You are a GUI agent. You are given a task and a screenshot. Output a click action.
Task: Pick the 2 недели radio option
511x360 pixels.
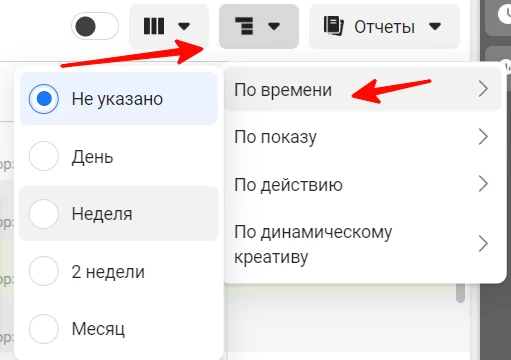pos(44,271)
